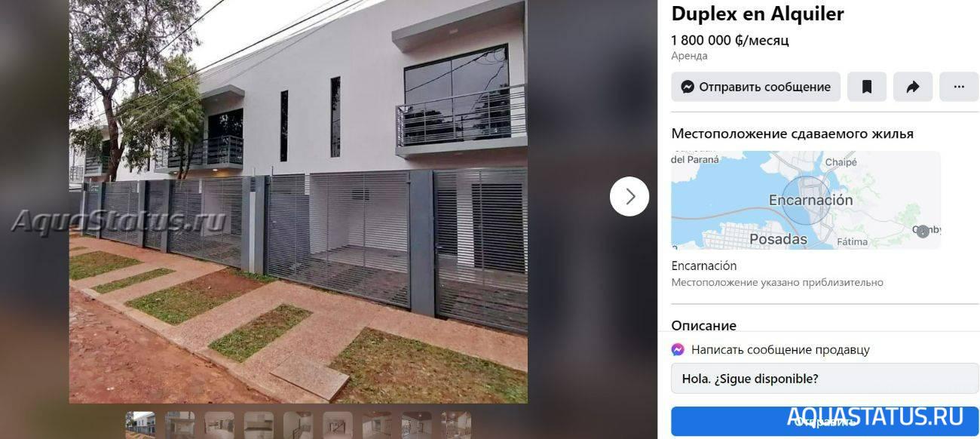Viewport: 980px width, 439px height.
Task: Open the three-dots more options menu
Action: (x=959, y=87)
